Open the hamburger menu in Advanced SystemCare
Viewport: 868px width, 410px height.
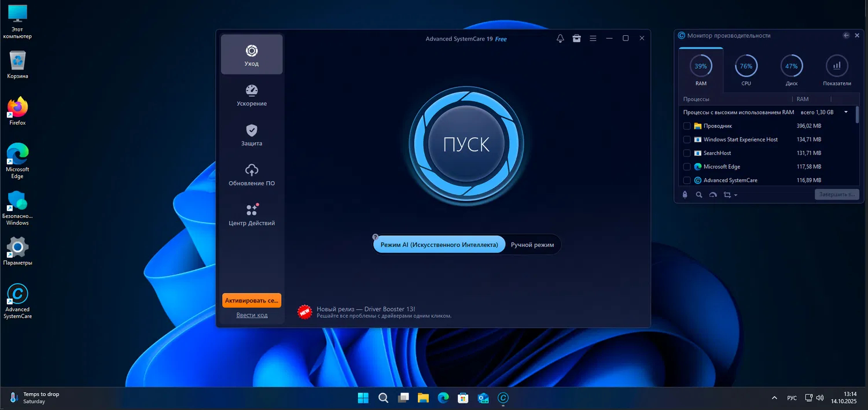[593, 38]
